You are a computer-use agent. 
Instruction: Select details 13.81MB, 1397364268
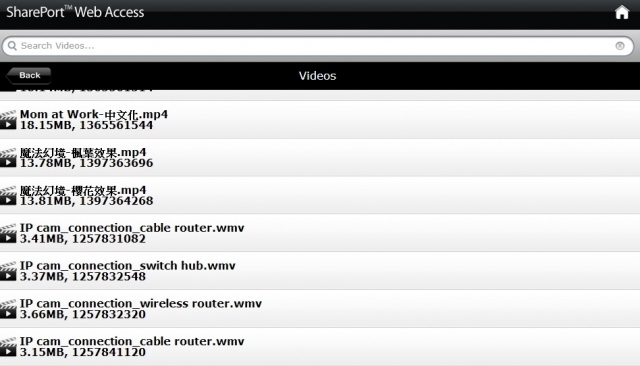click(x=87, y=201)
